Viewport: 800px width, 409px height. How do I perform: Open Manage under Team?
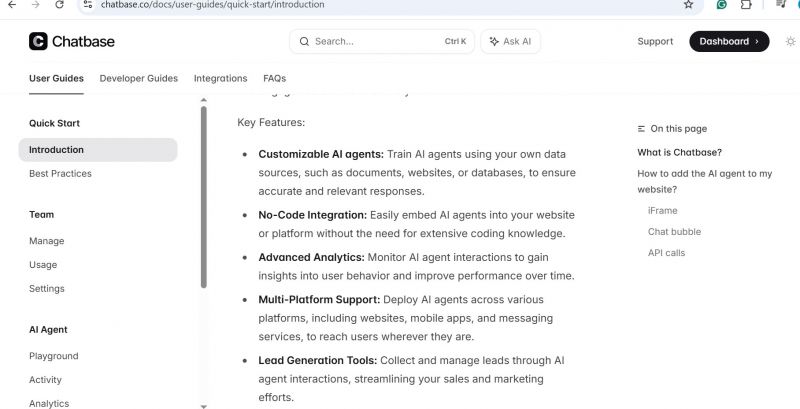[x=46, y=241]
